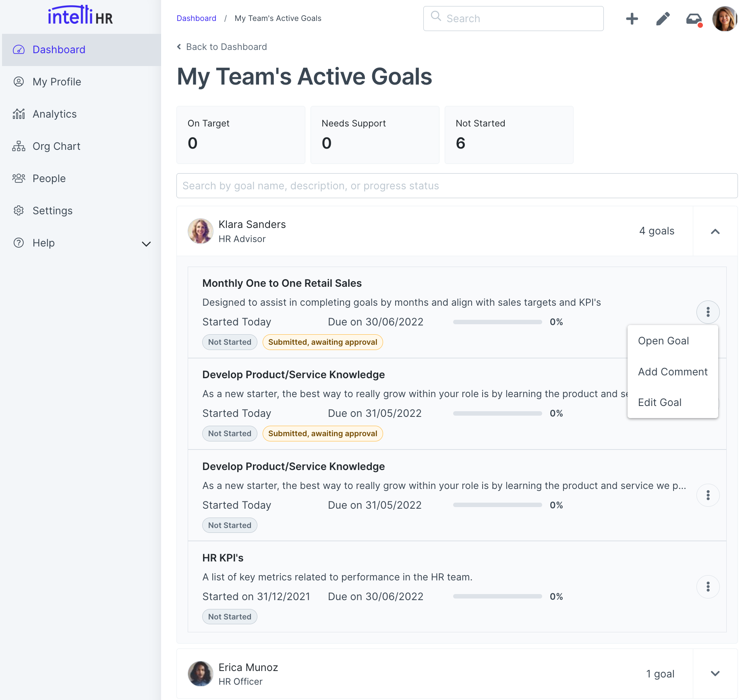Open kebab menu for third goal
Image resolution: width=746 pixels, height=700 pixels.
coord(708,495)
